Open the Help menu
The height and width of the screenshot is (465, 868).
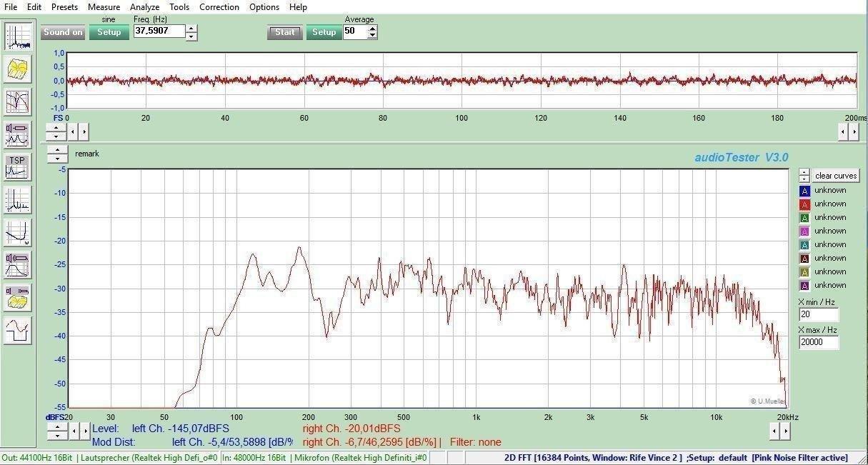click(x=298, y=7)
